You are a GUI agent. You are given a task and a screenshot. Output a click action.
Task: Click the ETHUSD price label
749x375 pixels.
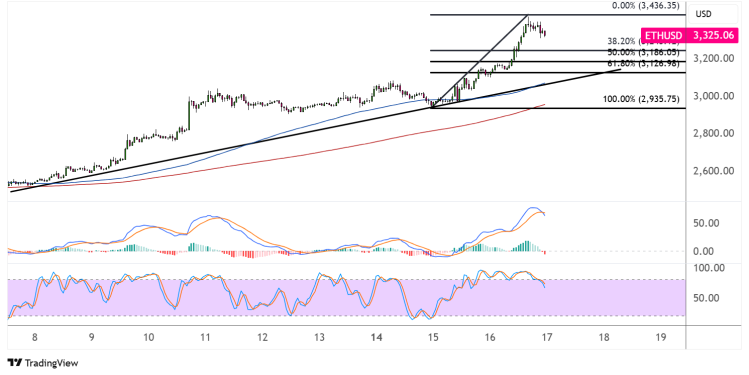pos(688,35)
